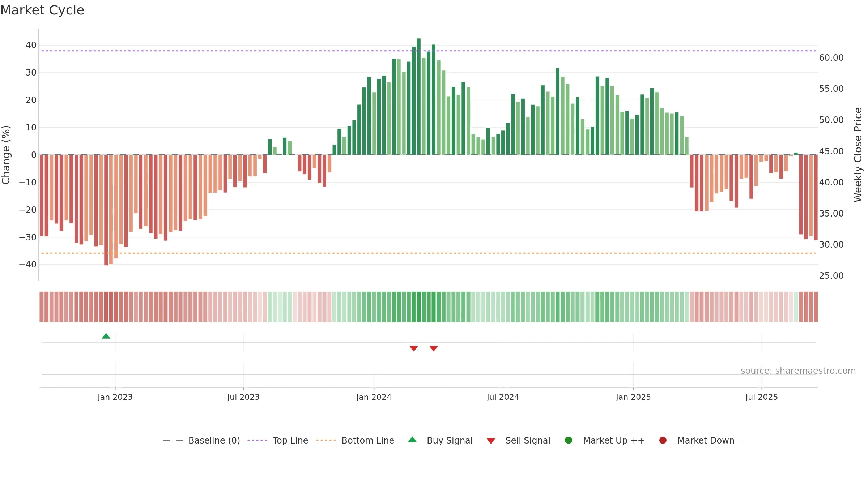Click the second red Sell Signal marker

tap(434, 348)
